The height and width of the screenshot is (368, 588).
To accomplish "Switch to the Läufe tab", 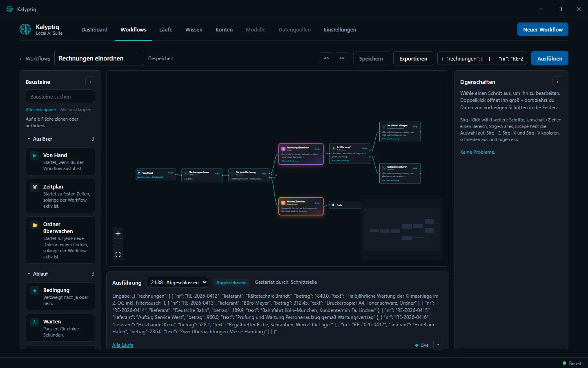I will [x=166, y=29].
